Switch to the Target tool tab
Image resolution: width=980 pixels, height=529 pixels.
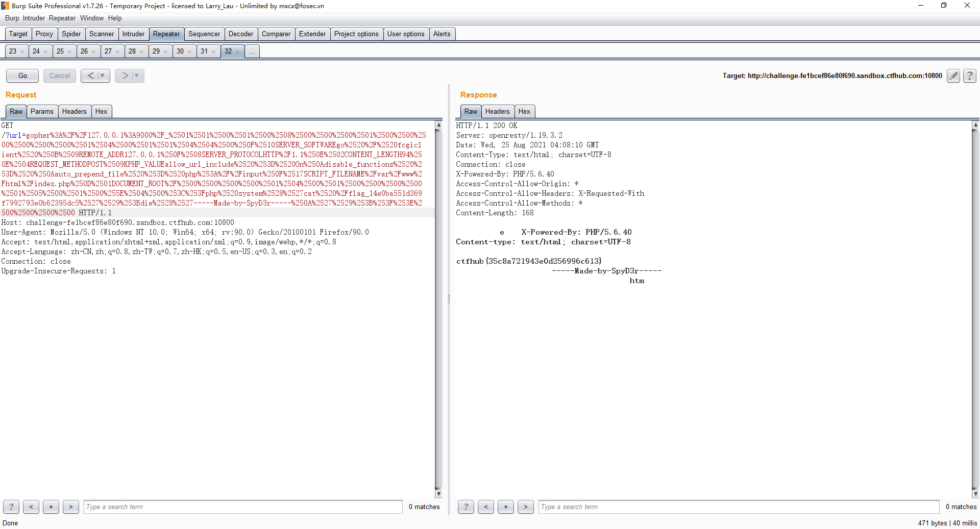(18, 34)
